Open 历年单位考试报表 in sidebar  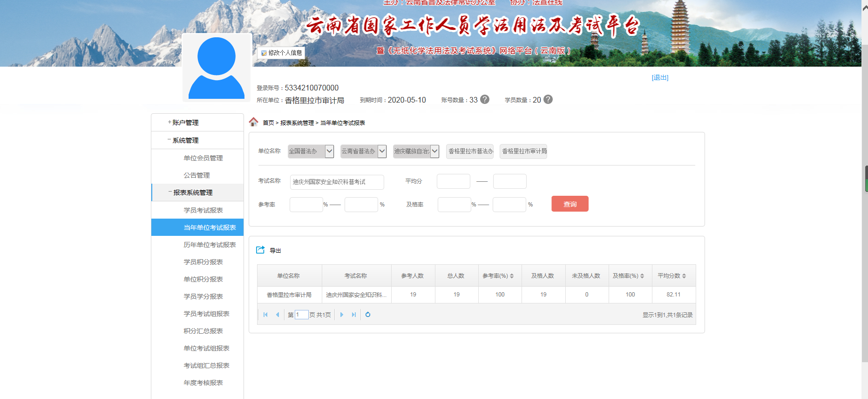click(x=210, y=245)
